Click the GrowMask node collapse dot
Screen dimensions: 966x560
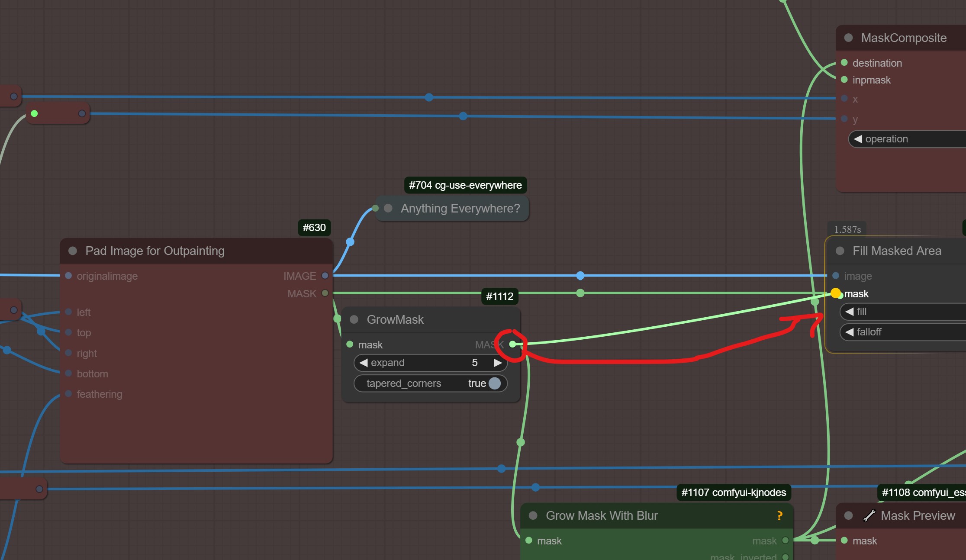pyautogui.click(x=354, y=319)
